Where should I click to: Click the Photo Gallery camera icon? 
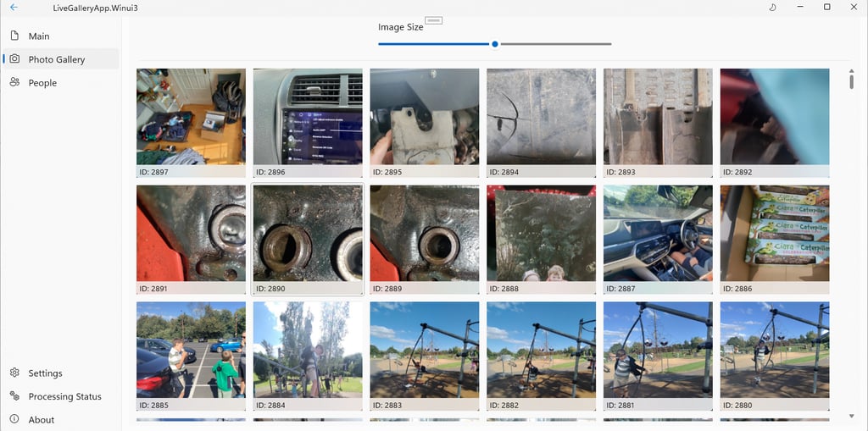tap(15, 58)
